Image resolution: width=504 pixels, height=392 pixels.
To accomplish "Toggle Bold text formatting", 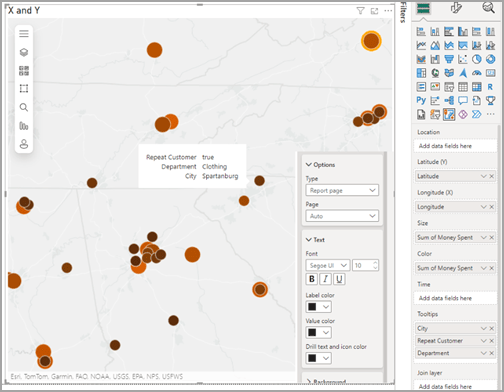I will point(312,279).
